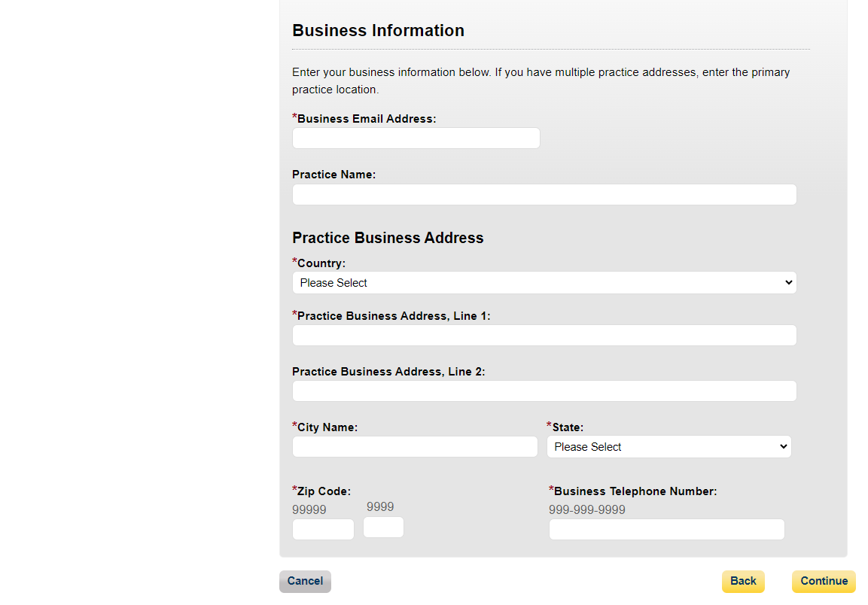Click the Country field label
Image resolution: width=868 pixels, height=605 pixels.
[x=321, y=263]
